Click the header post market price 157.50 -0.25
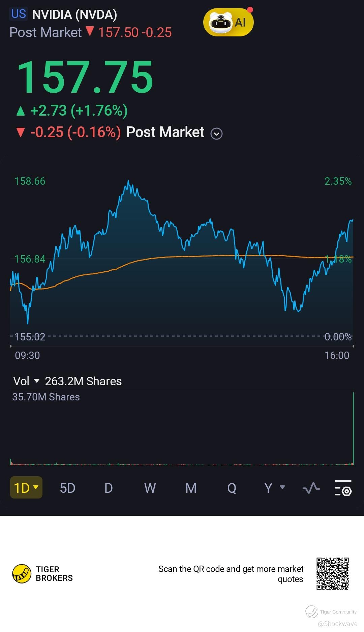364x632 pixels. (x=135, y=32)
